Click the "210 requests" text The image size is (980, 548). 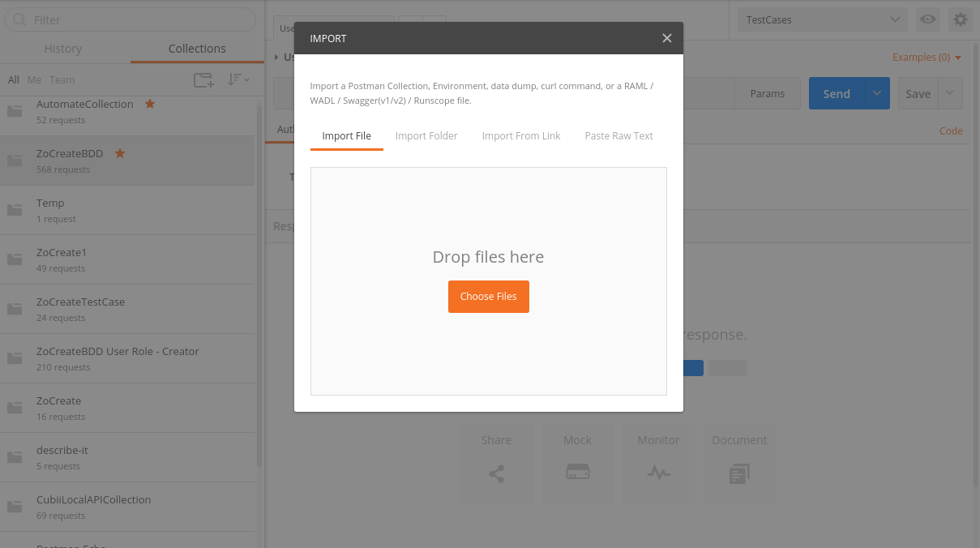coord(63,367)
